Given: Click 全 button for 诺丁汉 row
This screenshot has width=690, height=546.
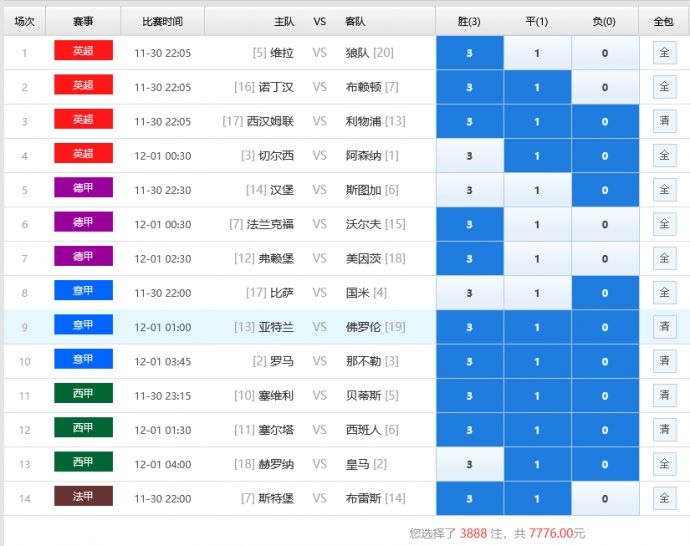Looking at the screenshot, I should coord(664,87).
